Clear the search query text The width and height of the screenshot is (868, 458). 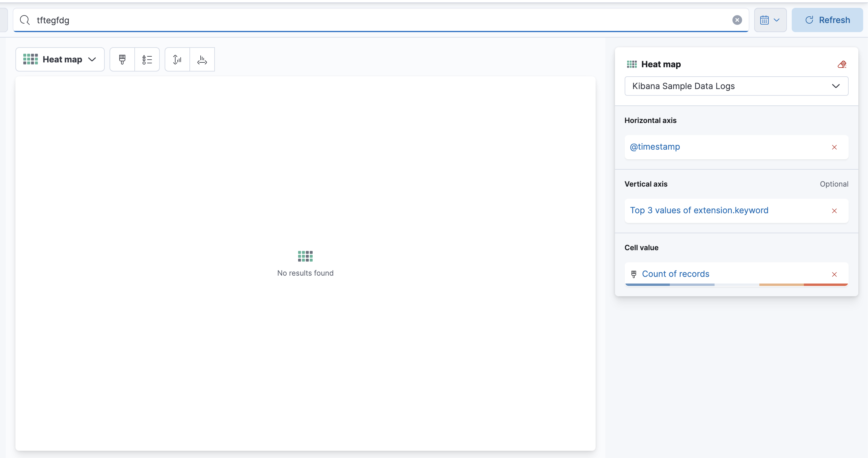coord(737,20)
